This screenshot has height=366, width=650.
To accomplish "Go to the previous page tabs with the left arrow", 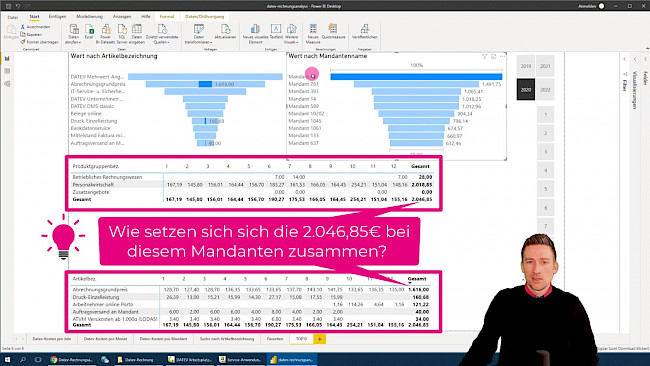I will coord(17,339).
